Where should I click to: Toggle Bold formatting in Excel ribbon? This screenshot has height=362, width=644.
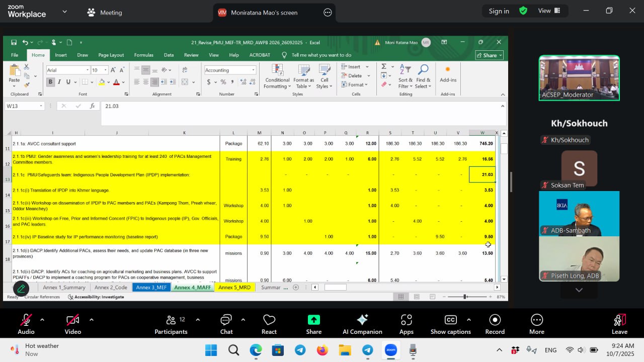click(x=50, y=82)
